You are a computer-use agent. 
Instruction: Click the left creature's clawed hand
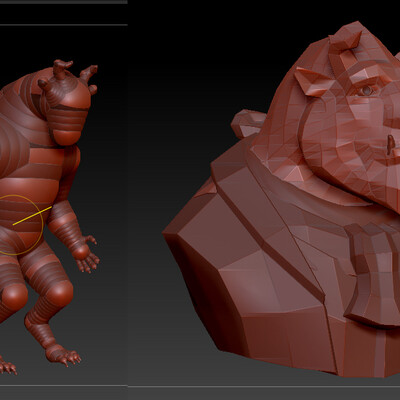click(88, 257)
